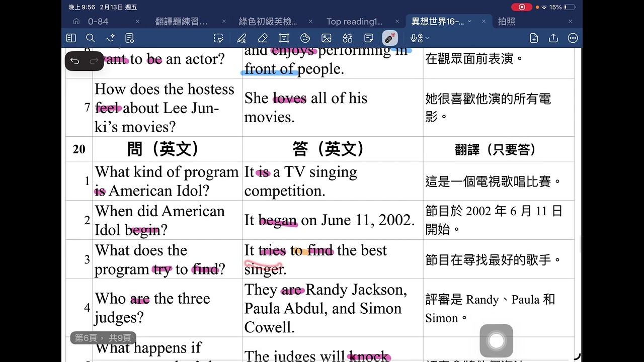Image resolution: width=644 pixels, height=362 pixels.
Task: Switch to the 翻譯題練習 tab
Action: (x=181, y=22)
